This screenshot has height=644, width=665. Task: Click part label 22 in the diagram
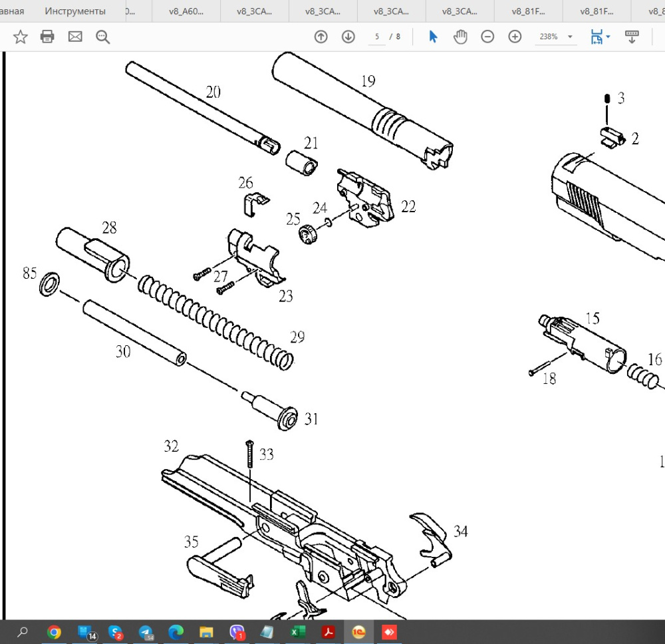pyautogui.click(x=408, y=207)
